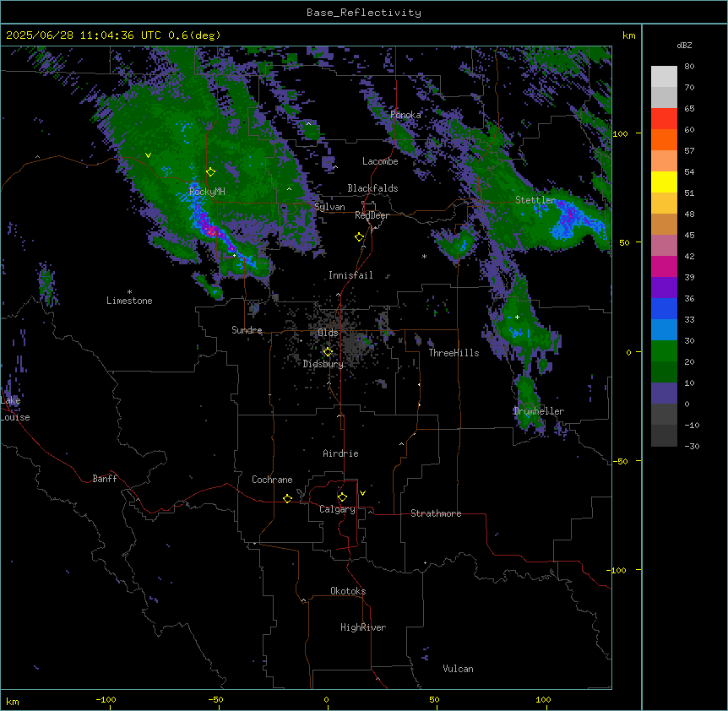Click the Vulcan label

pos(458,669)
